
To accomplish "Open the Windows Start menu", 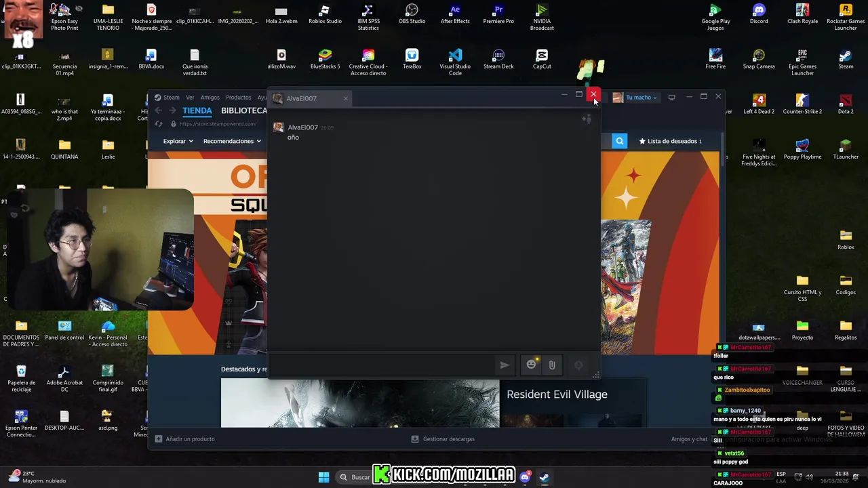I will pyautogui.click(x=324, y=477).
